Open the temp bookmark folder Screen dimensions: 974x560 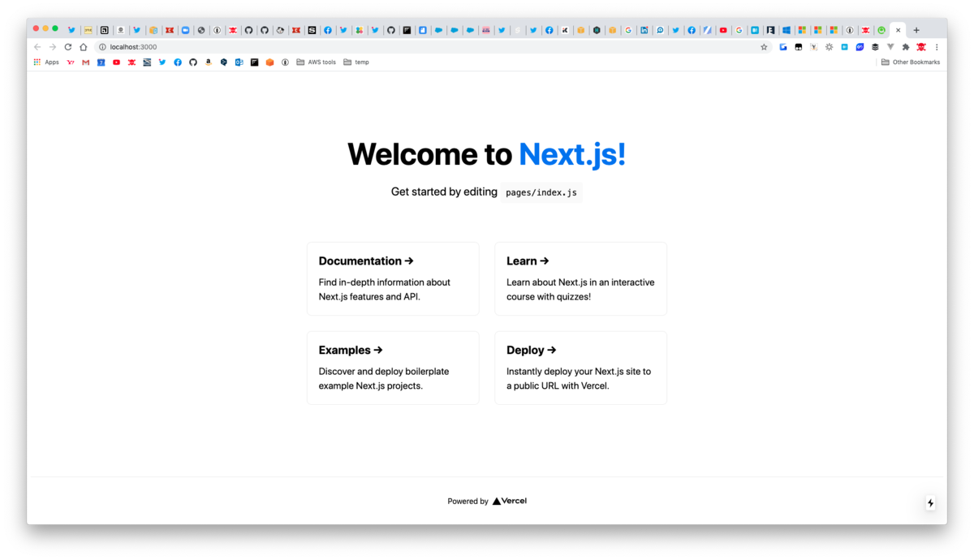(x=356, y=62)
